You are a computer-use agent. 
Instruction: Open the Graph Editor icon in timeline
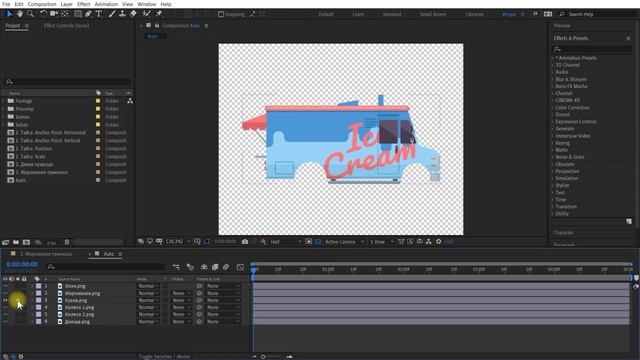tap(240, 267)
